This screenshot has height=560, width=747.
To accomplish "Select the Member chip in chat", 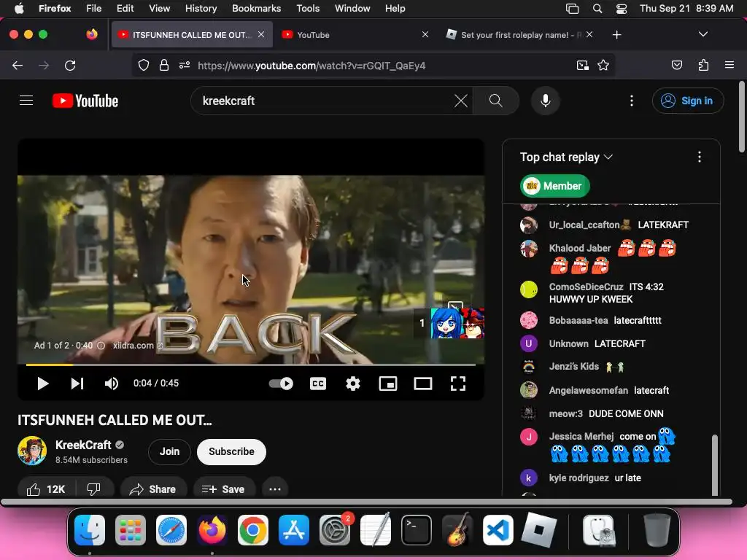I will [555, 186].
